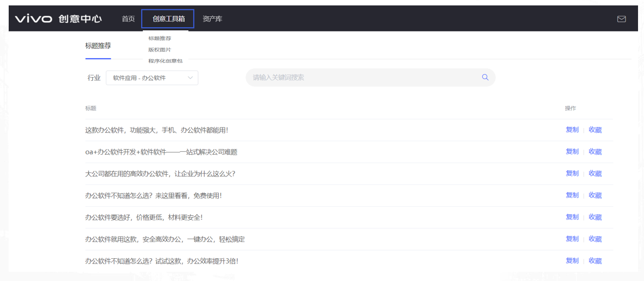Expand the 行业 dropdown arrow
644x281 pixels.
190,78
